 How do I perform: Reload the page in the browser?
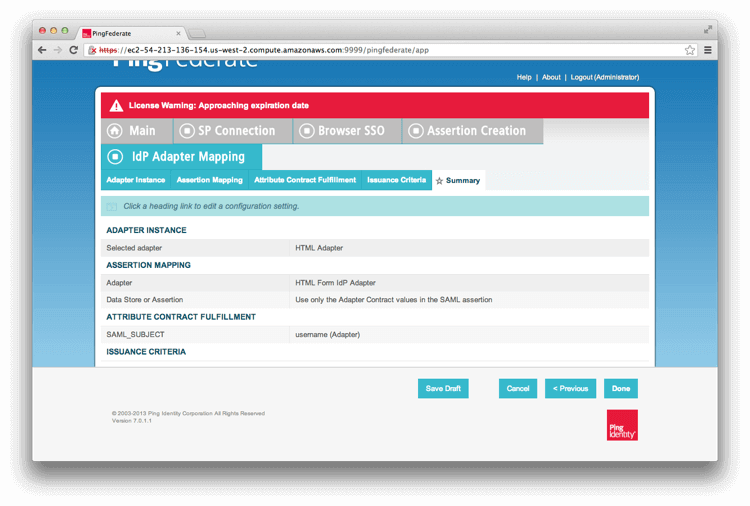(73, 50)
